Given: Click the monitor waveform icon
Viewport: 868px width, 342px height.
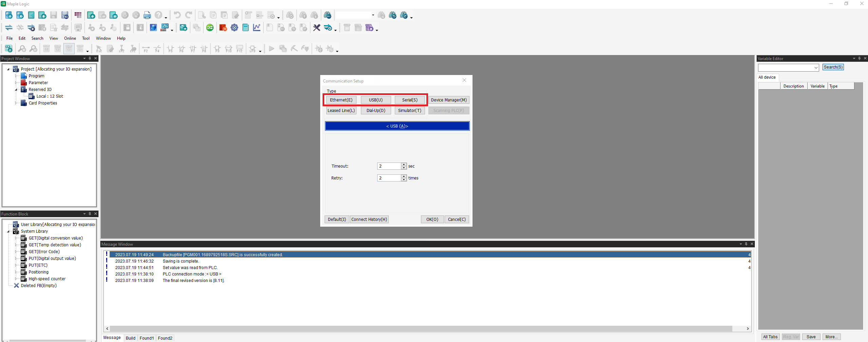Looking at the screenshot, I should coord(165,28).
